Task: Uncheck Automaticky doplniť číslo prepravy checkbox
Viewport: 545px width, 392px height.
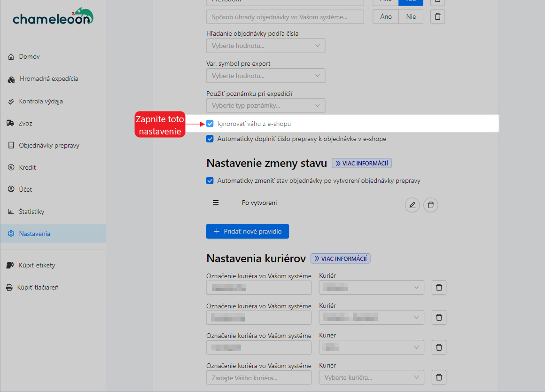Action: click(210, 139)
